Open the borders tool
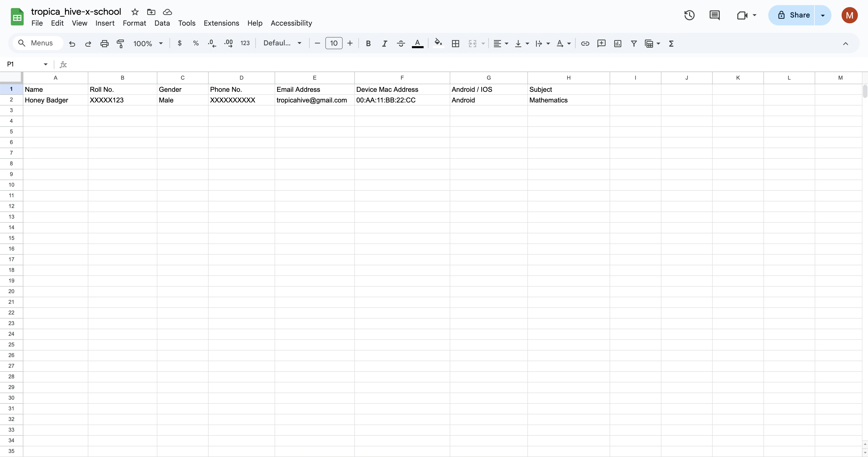This screenshot has height=457, width=868. click(x=455, y=43)
